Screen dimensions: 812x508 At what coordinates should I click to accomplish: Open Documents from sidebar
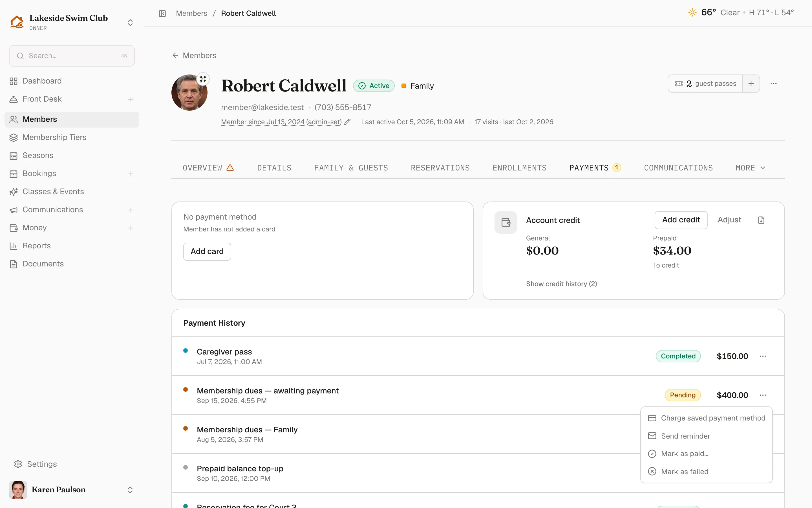[72, 264]
